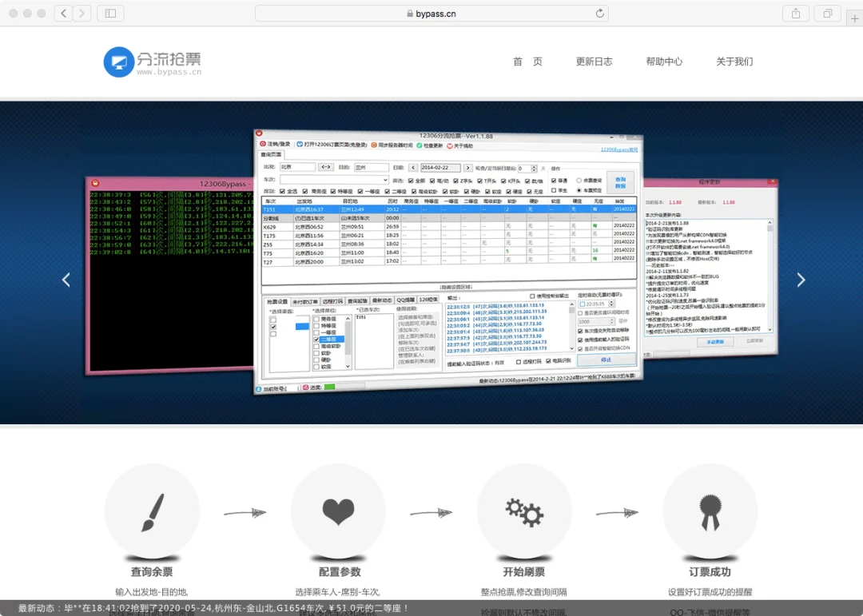Toggle the 学生 checkbox

(x=554, y=190)
